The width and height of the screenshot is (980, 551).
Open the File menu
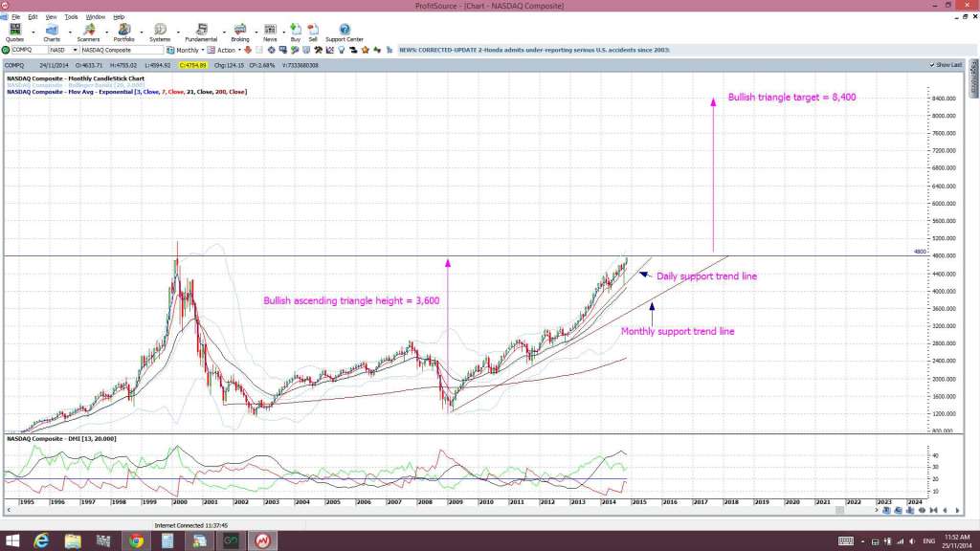click(x=15, y=17)
